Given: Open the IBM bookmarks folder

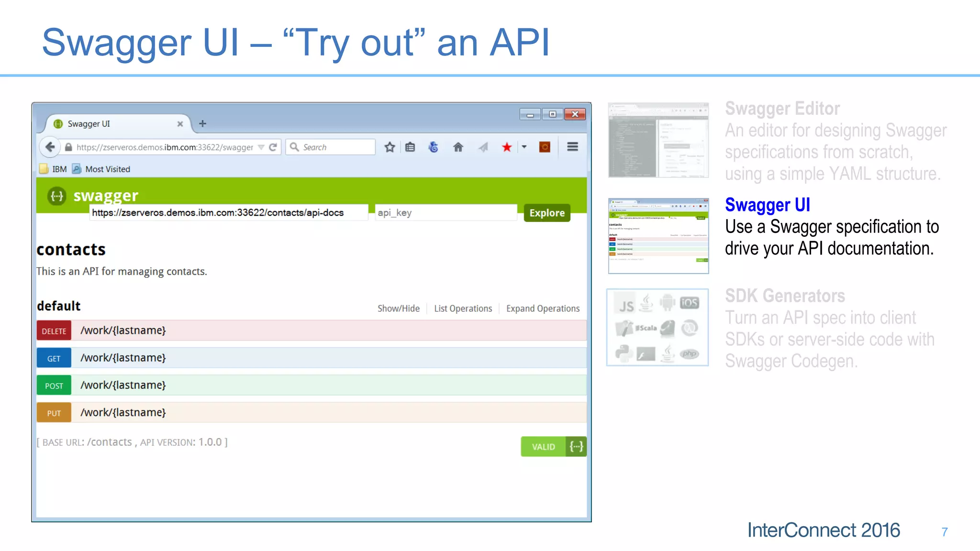Looking at the screenshot, I should [x=53, y=169].
